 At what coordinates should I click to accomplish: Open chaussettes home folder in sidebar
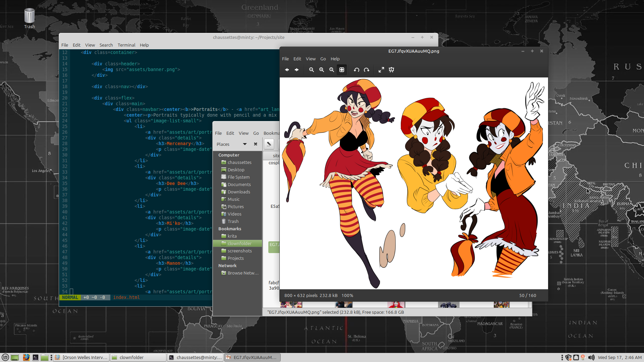click(x=237, y=162)
